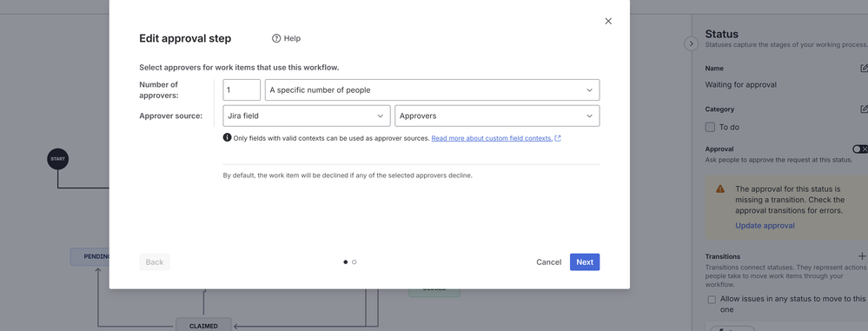Click the number of approvers input field
Screen dimensions: 868x331
tap(242, 90)
